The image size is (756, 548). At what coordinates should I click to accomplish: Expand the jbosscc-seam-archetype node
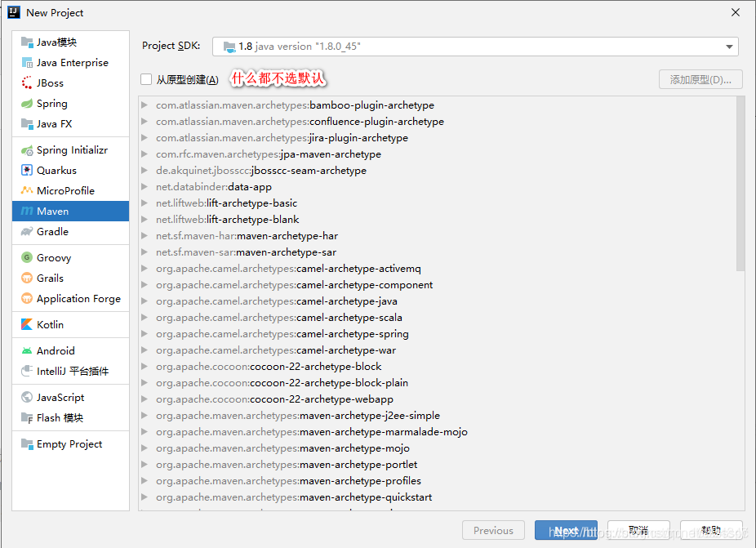(145, 171)
